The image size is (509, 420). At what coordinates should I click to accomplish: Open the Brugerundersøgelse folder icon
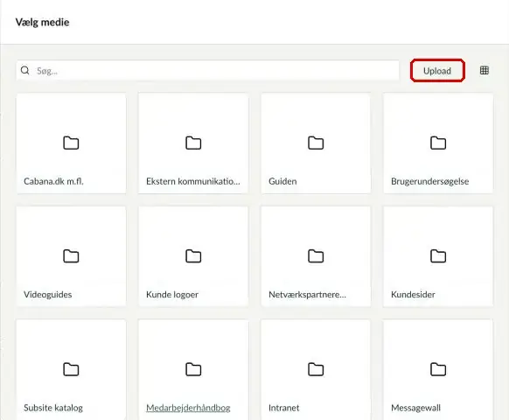[x=438, y=143]
